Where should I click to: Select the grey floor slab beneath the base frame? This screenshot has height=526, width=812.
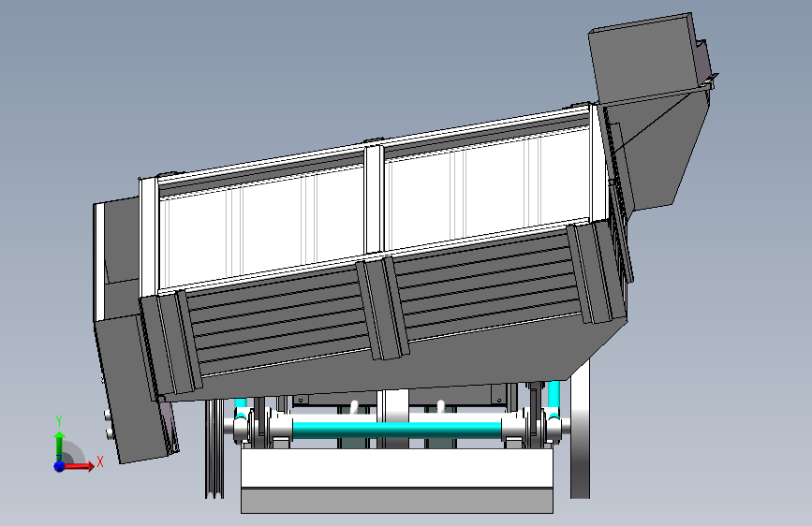(x=397, y=501)
